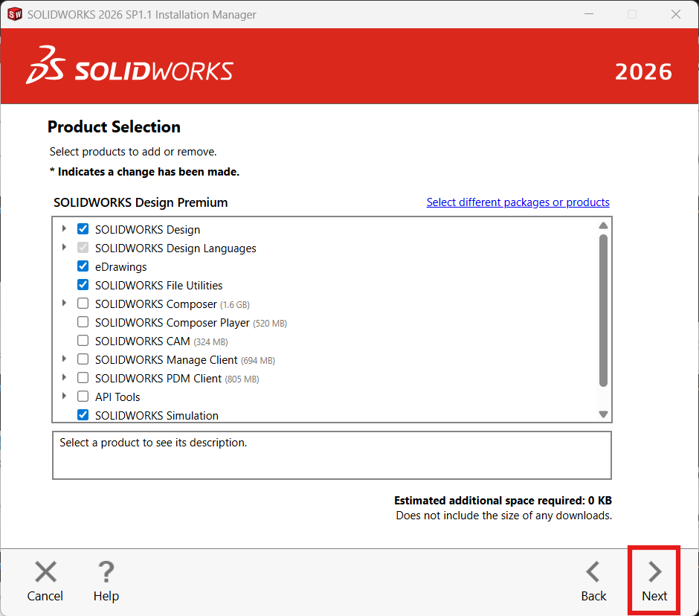
Task: Click the product list scroll up arrow
Action: point(603,225)
